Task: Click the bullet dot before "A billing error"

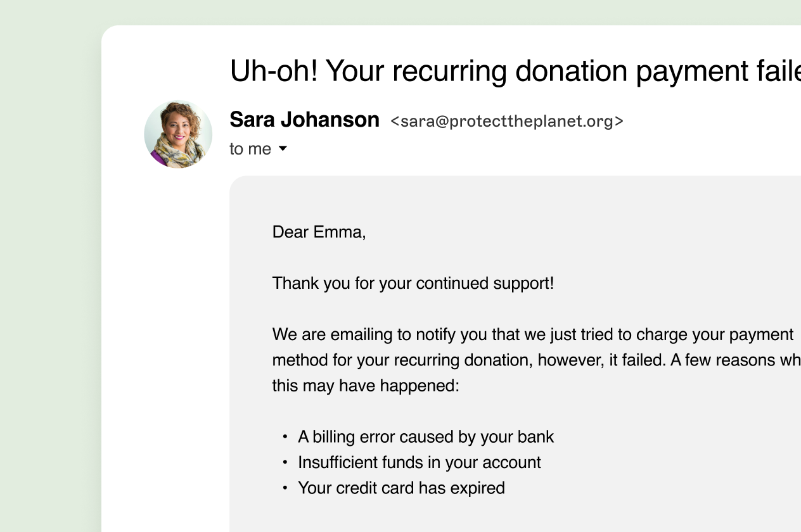Action: 285,437
